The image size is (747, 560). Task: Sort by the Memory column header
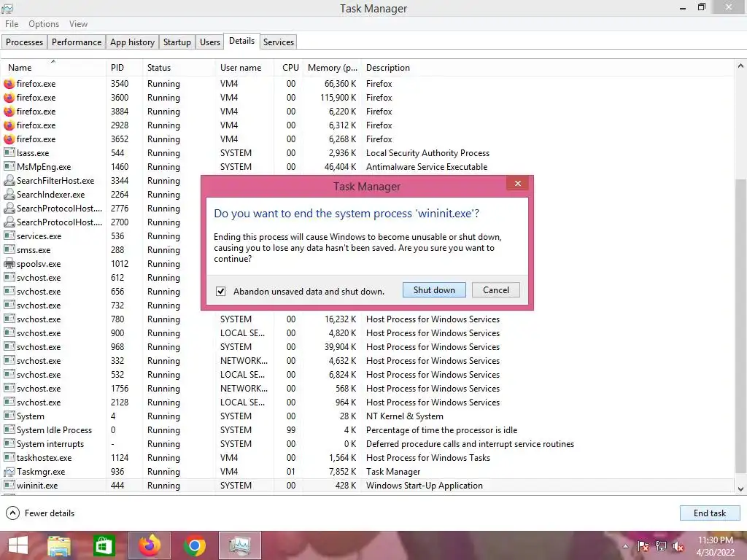pyautogui.click(x=332, y=68)
